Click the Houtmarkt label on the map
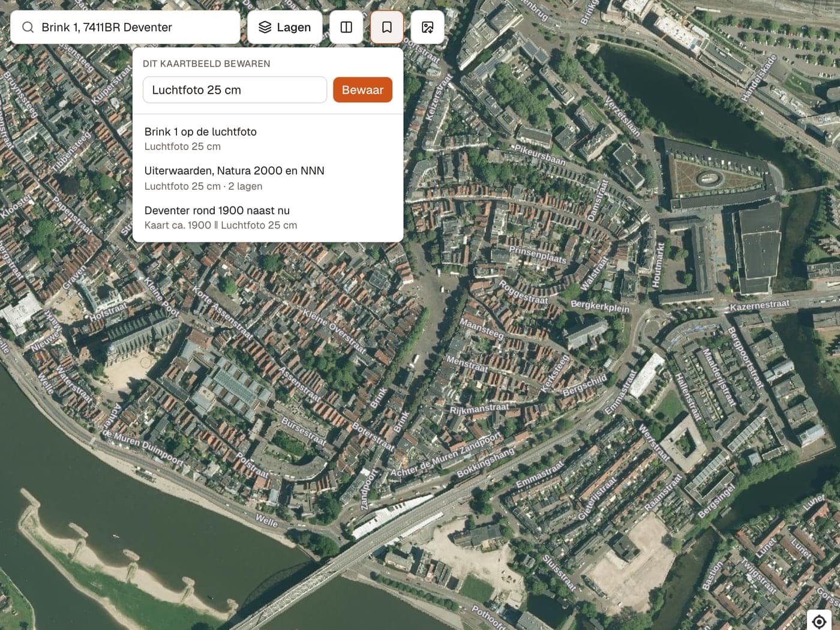 (x=658, y=265)
